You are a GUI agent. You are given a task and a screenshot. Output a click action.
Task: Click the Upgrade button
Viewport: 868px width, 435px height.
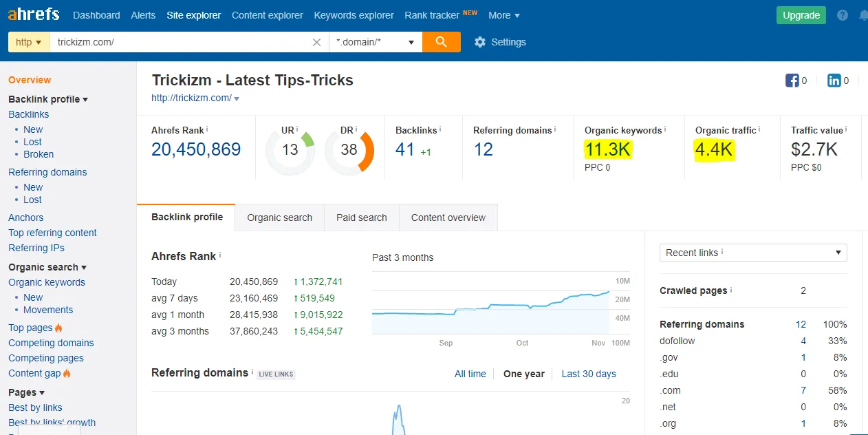801,15
